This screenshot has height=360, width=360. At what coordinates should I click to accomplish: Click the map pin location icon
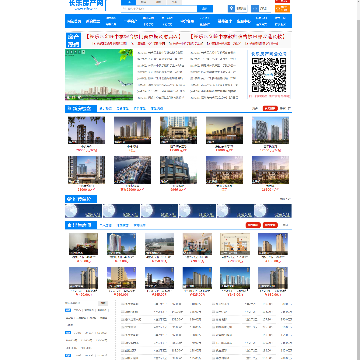(231, 9)
